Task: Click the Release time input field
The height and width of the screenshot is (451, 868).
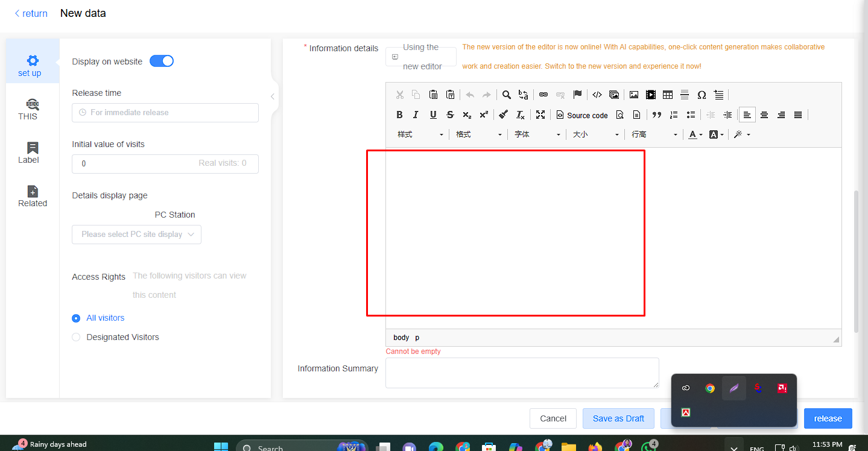Action: click(x=165, y=112)
